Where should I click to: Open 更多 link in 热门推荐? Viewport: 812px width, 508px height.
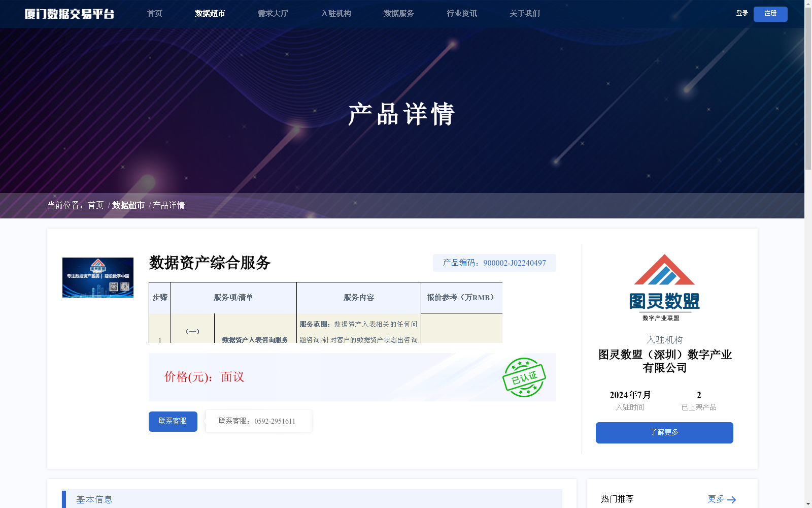(x=716, y=499)
